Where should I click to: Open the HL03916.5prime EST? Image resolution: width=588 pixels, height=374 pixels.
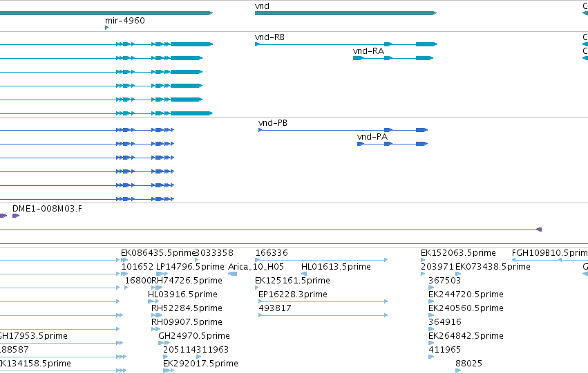coord(153,301)
